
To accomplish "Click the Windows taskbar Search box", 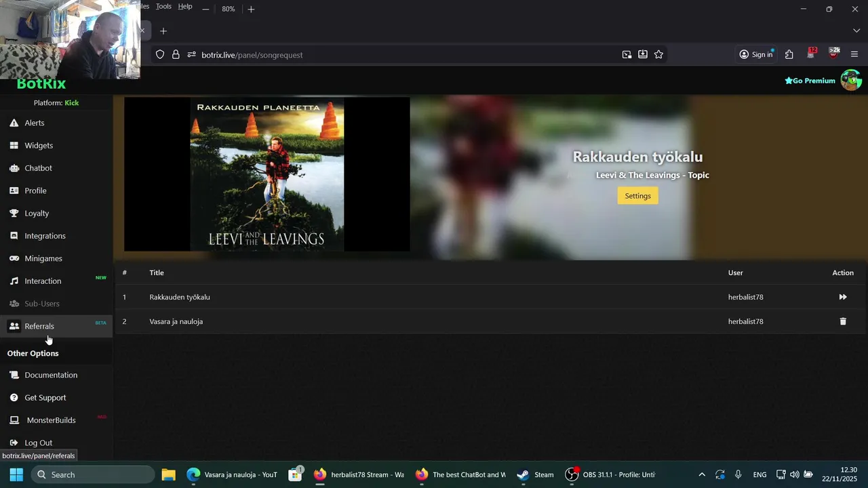I will (93, 474).
